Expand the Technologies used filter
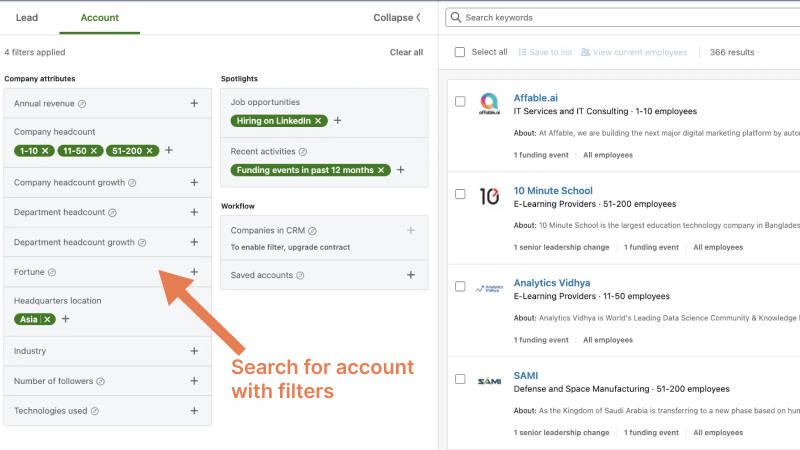The image size is (800, 450). click(x=194, y=410)
